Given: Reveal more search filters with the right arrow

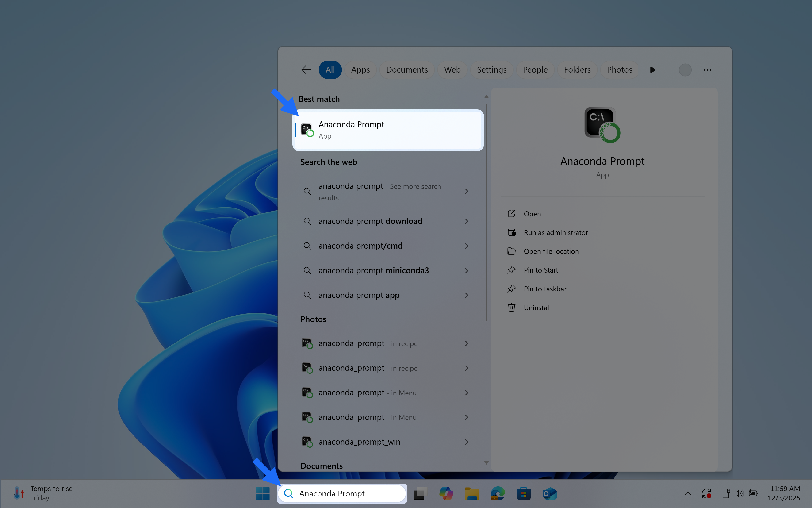Looking at the screenshot, I should (x=652, y=69).
